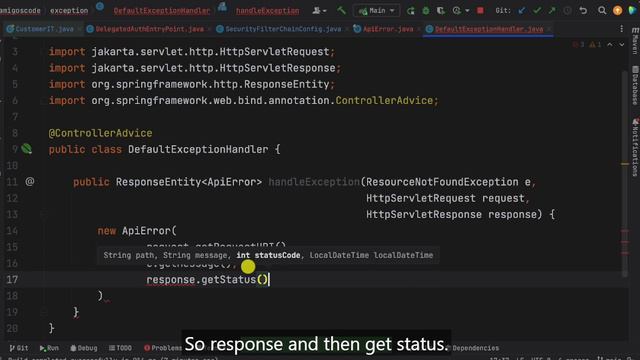
Task: Open Run tool window
Action: pyautogui.click(x=49, y=348)
